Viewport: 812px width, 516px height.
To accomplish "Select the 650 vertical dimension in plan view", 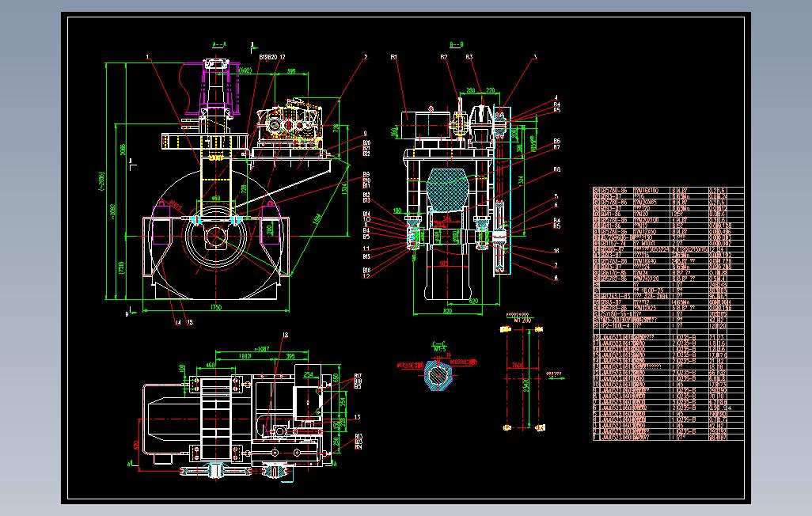I will pos(336,379).
